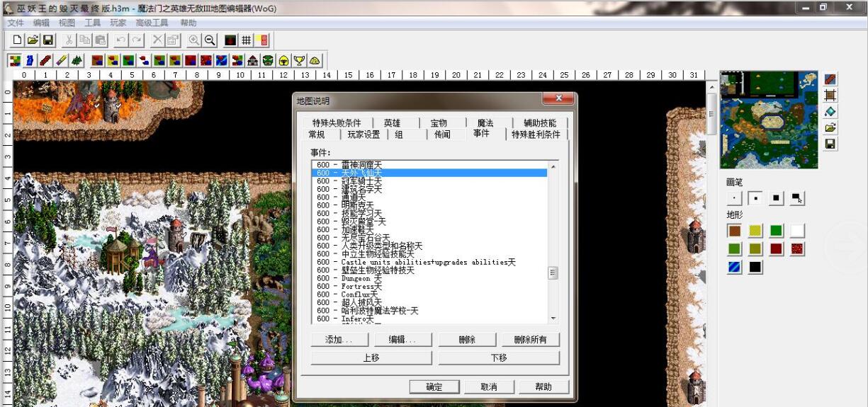
Task: Select the terrain tool in object toolbar
Action: point(13,61)
